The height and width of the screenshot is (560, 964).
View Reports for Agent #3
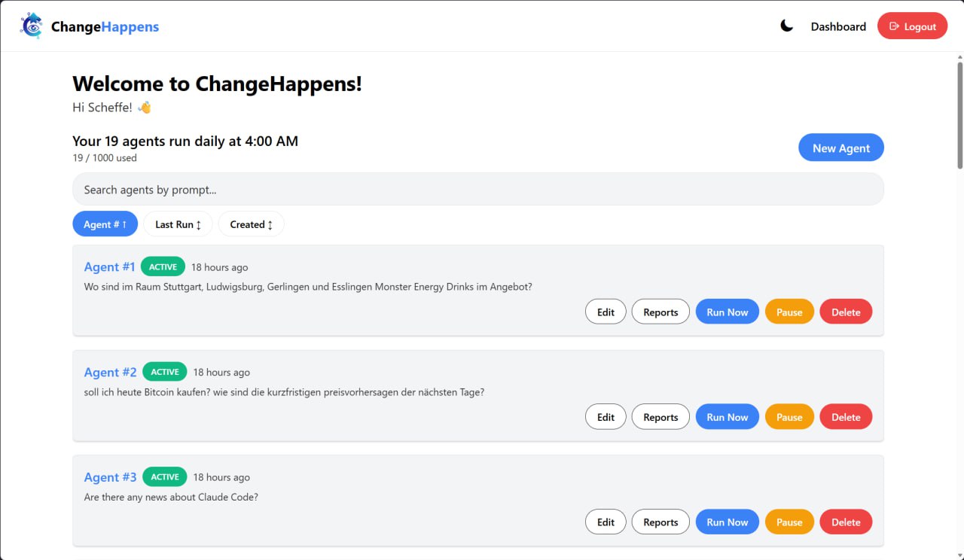coord(660,522)
